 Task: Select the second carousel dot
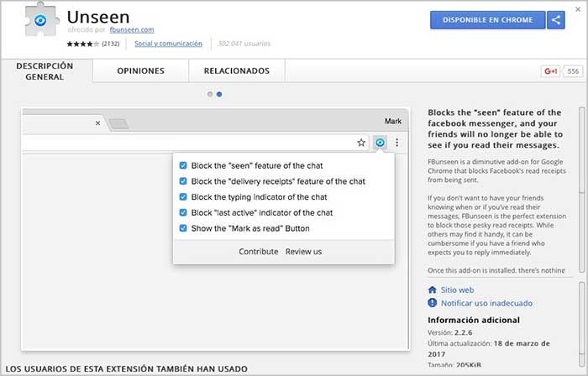[x=219, y=94]
